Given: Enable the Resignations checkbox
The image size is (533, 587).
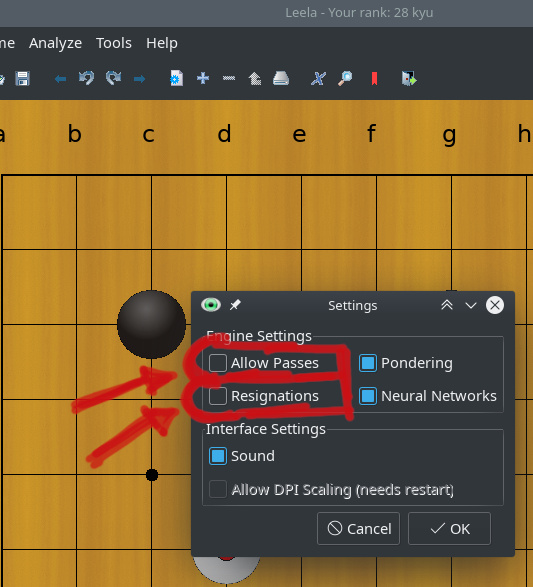Looking at the screenshot, I should pyautogui.click(x=218, y=396).
